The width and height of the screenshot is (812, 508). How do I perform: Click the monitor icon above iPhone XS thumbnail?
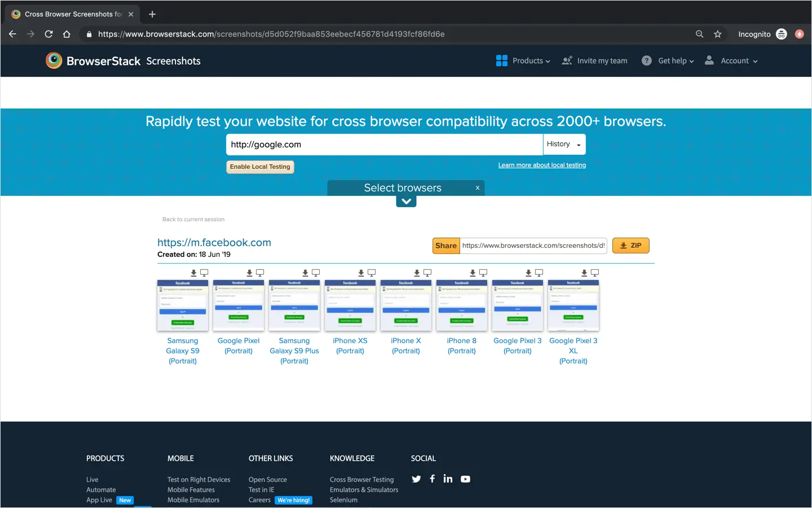[372, 273]
